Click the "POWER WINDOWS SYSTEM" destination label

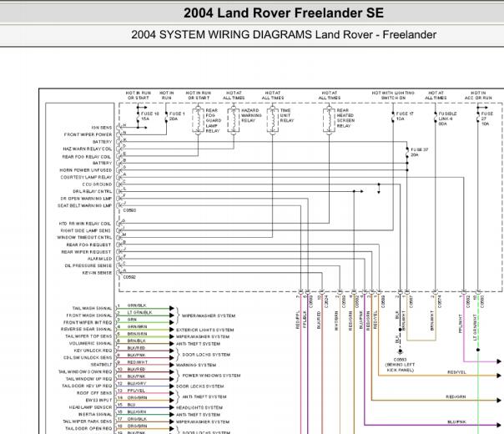tap(211, 376)
